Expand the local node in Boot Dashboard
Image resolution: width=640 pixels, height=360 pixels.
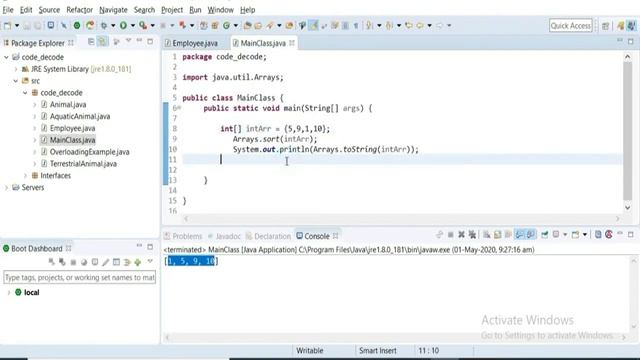tap(9, 293)
